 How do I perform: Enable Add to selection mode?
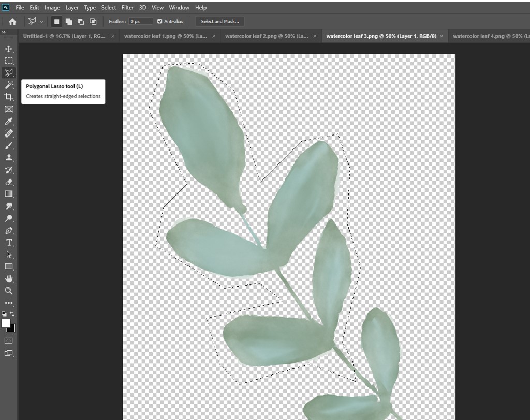point(68,21)
